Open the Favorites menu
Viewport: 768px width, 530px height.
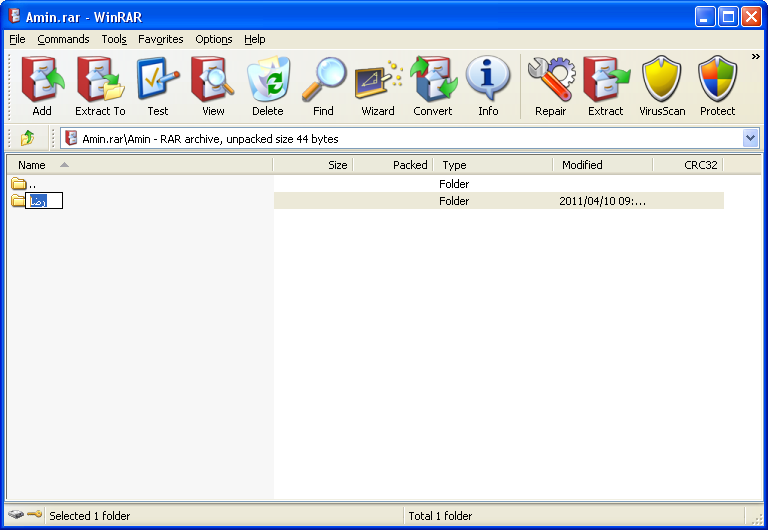[x=161, y=39]
